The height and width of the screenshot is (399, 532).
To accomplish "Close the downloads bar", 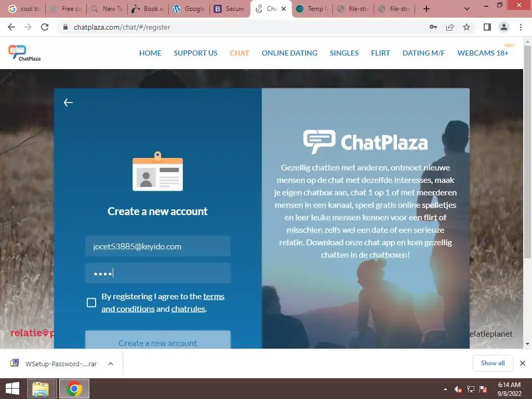I will point(523,363).
